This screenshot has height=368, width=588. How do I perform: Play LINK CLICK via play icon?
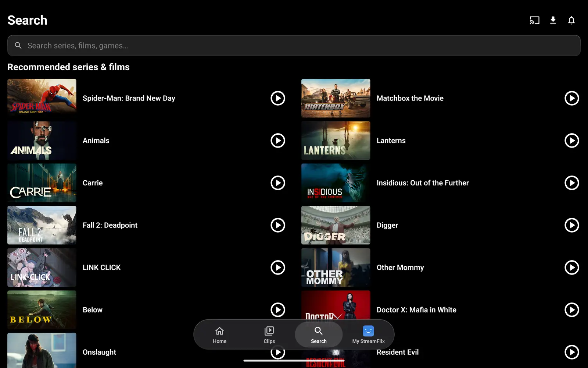point(278,268)
